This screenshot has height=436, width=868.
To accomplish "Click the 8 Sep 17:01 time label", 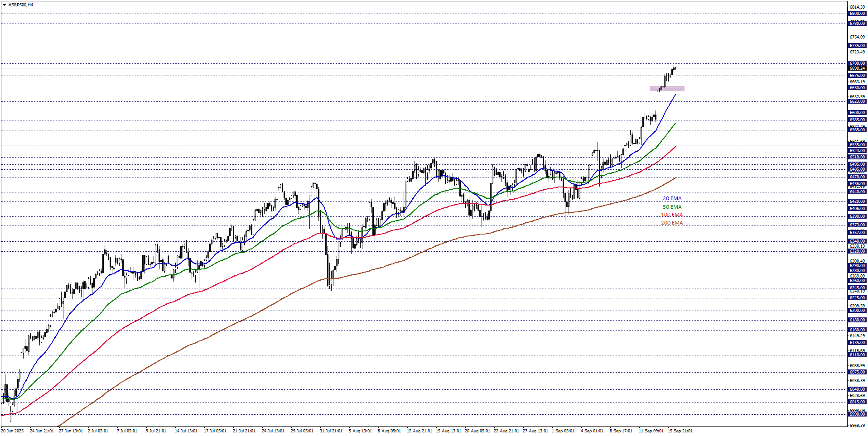I will coord(621,431).
